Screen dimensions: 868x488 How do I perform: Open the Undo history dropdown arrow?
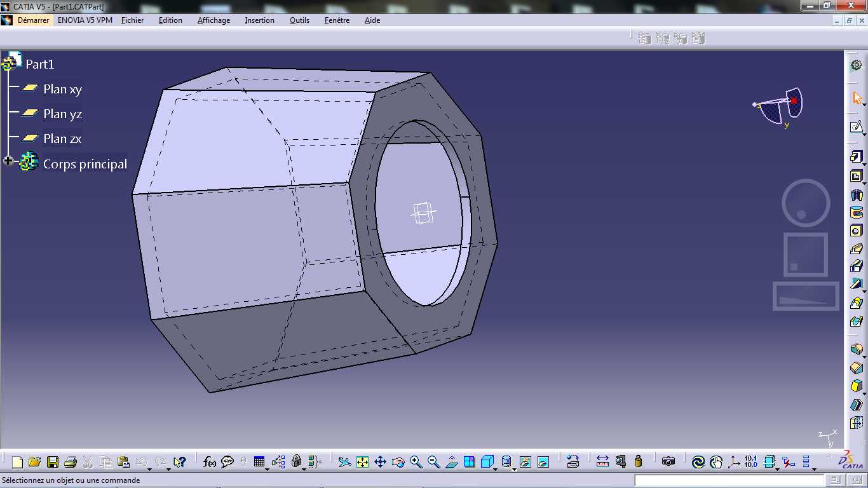(149, 470)
